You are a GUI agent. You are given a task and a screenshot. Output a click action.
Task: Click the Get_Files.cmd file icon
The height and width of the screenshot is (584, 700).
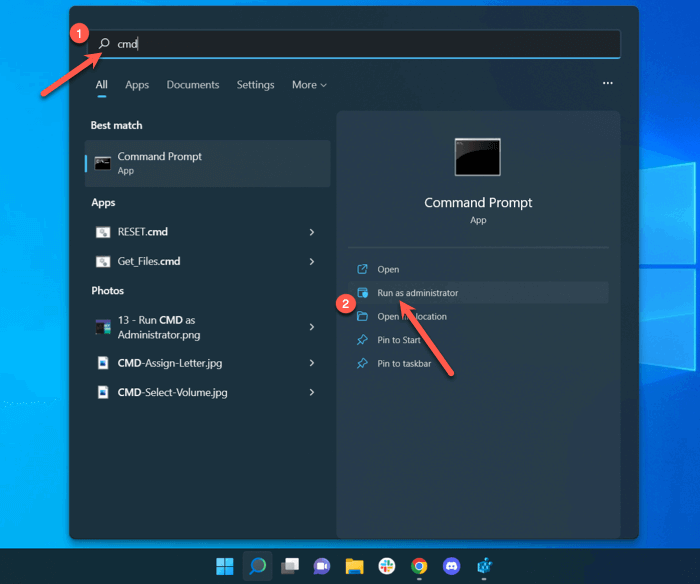[x=103, y=262]
